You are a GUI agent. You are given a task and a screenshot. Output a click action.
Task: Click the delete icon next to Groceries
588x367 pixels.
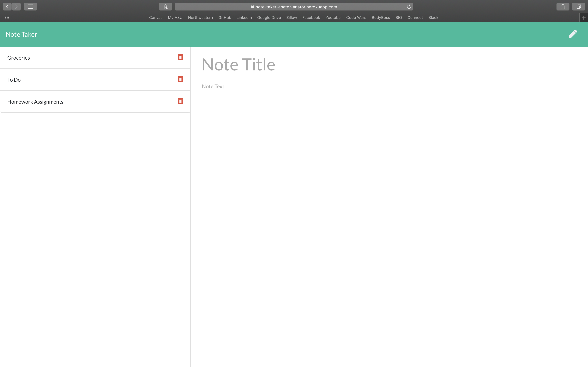pos(180,57)
